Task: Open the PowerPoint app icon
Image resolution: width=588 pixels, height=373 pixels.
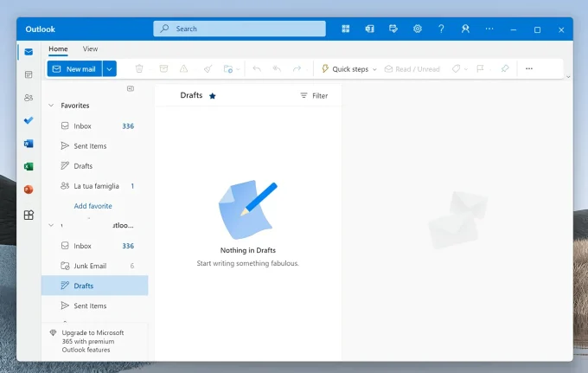Action: [29, 190]
